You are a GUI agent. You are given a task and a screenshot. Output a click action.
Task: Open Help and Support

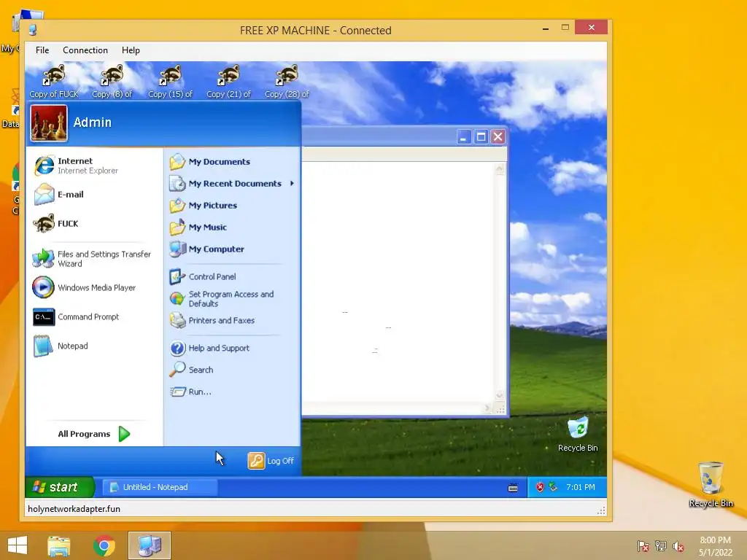(x=209, y=348)
